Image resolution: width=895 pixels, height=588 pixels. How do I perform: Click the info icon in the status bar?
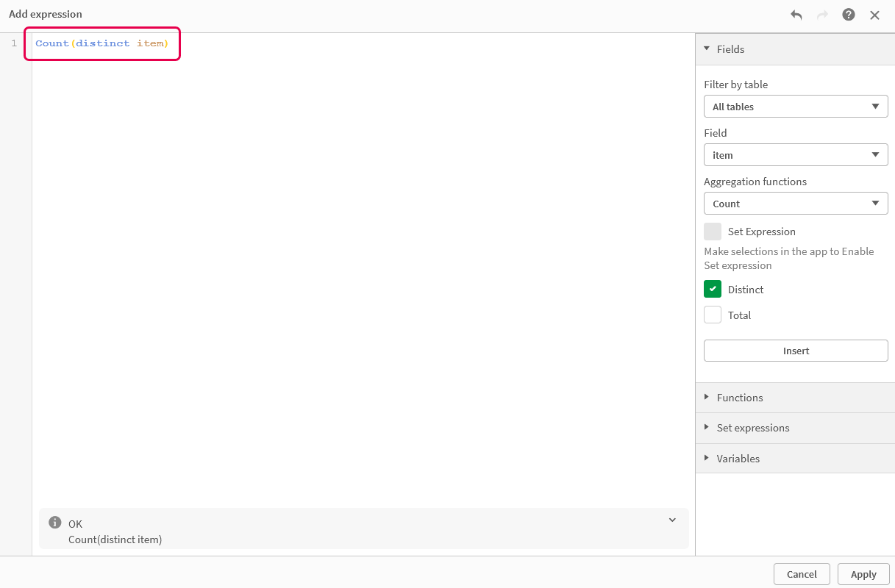[x=54, y=522]
